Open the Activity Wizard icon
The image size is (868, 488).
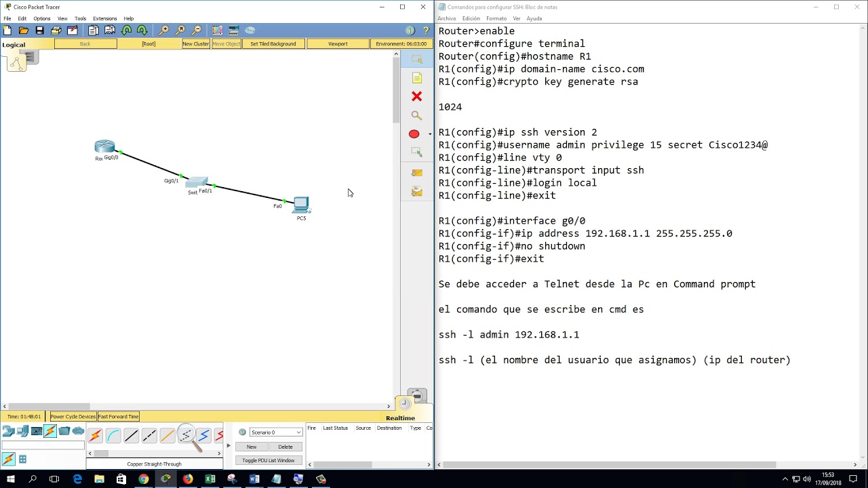(x=73, y=30)
